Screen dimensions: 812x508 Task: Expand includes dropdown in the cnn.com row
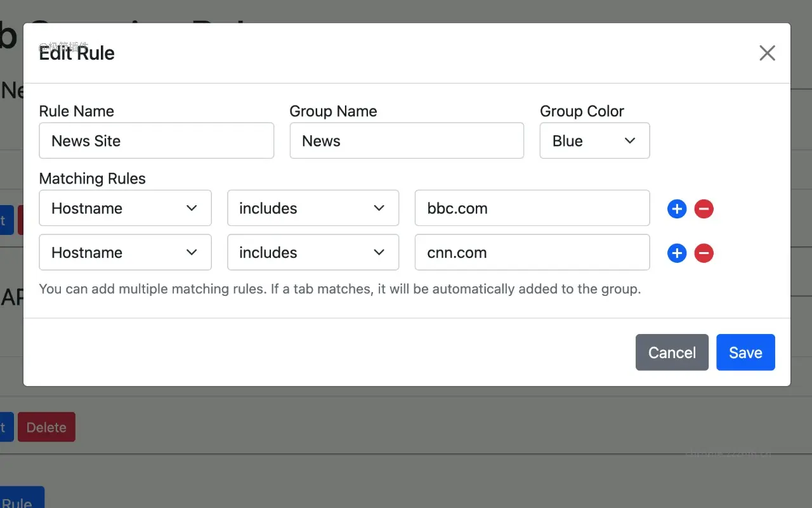[x=313, y=253]
